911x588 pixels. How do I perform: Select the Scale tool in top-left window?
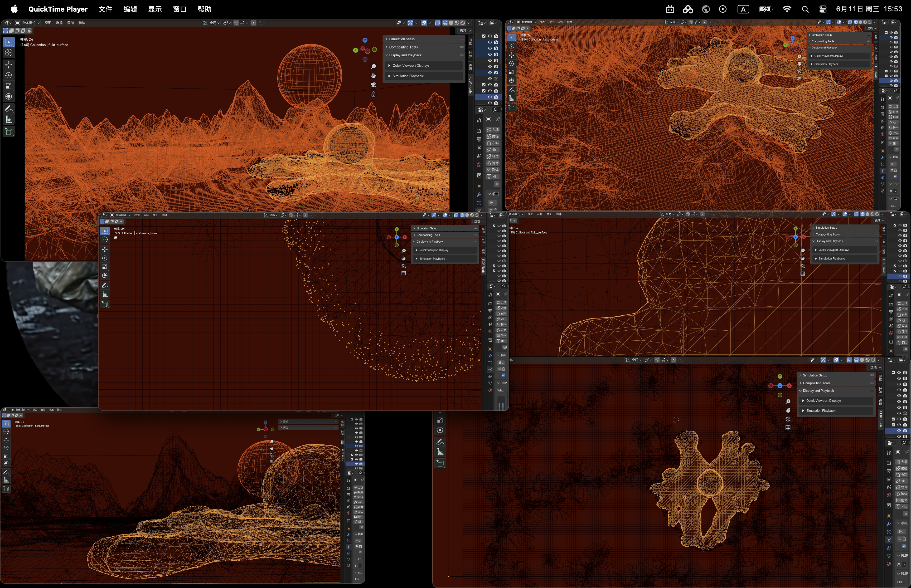[x=9, y=86]
